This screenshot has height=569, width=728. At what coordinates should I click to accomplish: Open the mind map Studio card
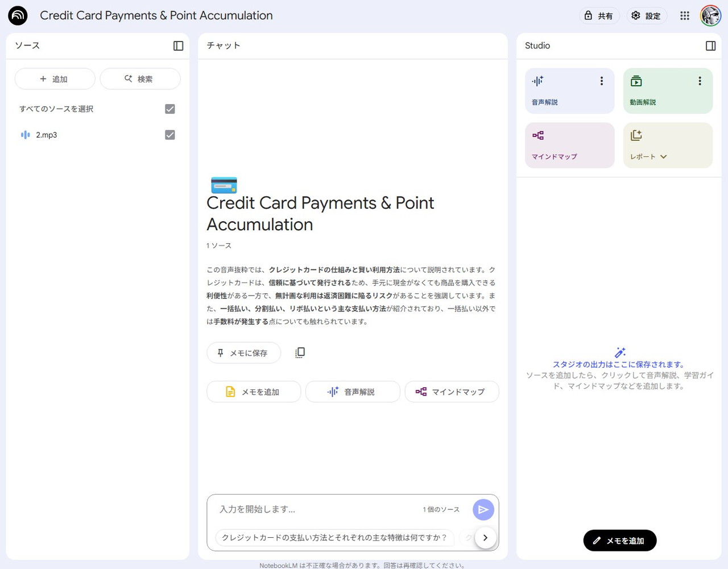click(569, 146)
